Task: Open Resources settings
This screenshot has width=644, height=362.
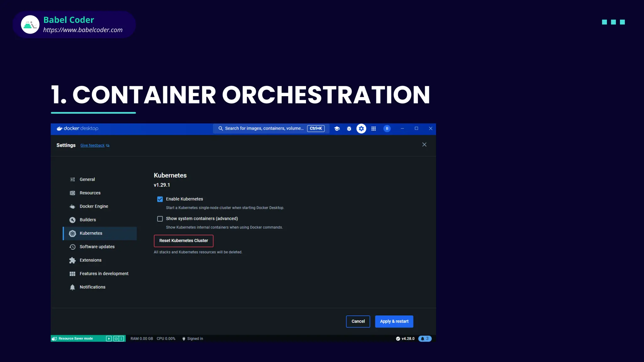Action: [100, 193]
